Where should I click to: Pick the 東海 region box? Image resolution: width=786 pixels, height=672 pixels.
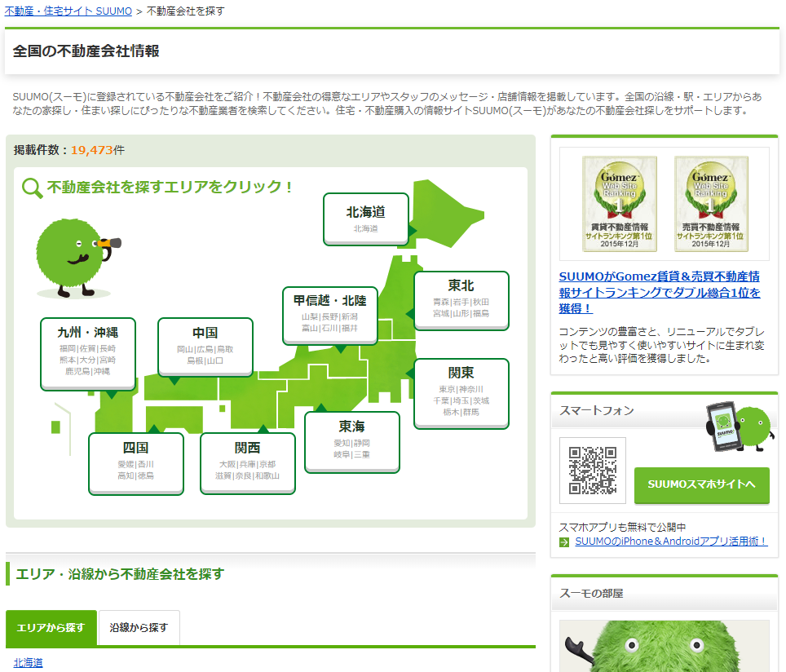pos(352,442)
